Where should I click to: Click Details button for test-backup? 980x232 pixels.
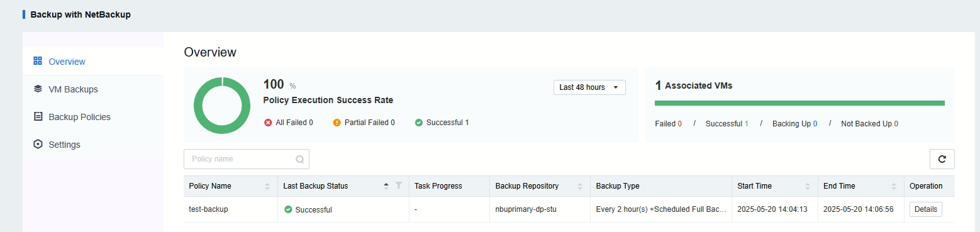[926, 209]
